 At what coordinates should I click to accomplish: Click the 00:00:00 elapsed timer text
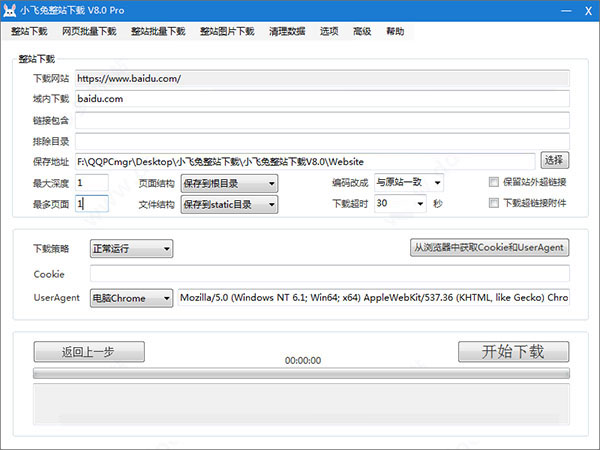click(303, 360)
